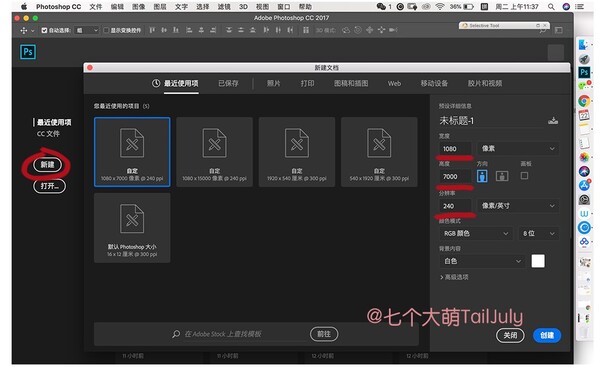Expand 高级选项 advanced options
Image resolution: width=600 pixels, height=372 pixels.
(454, 277)
